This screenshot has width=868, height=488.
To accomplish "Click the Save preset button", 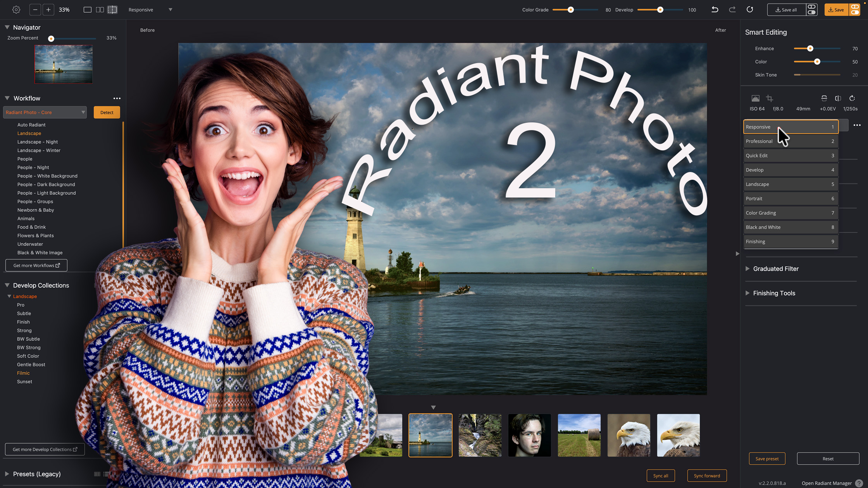I will click(x=767, y=459).
